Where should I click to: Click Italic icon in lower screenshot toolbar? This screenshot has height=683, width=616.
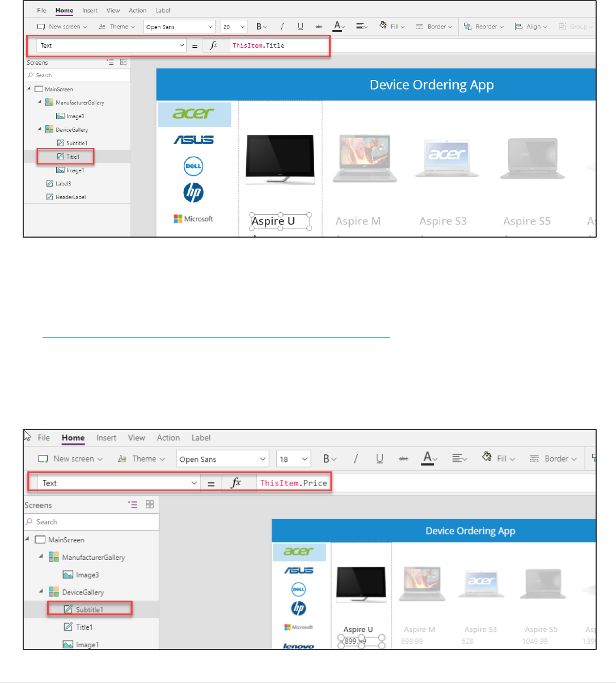point(356,459)
